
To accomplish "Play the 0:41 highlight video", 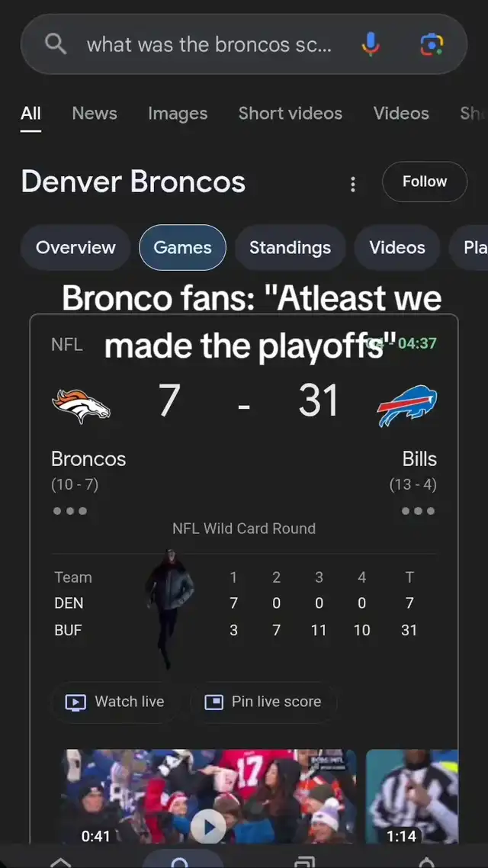I will (207, 824).
